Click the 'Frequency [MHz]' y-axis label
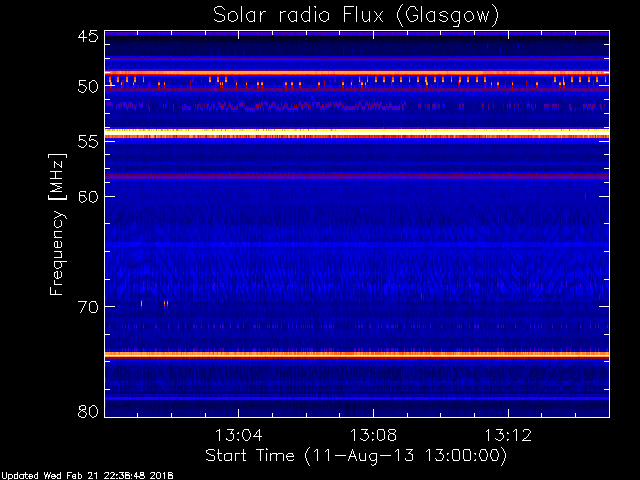This screenshot has width=640, height=480. [58, 223]
